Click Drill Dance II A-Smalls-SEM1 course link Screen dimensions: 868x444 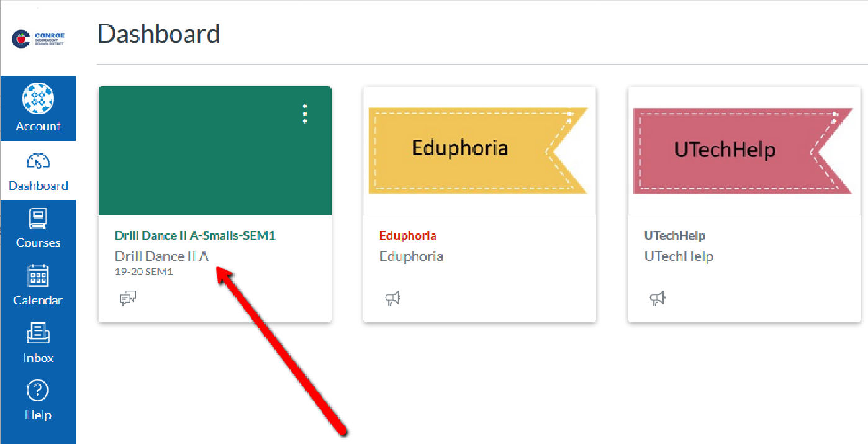click(194, 235)
